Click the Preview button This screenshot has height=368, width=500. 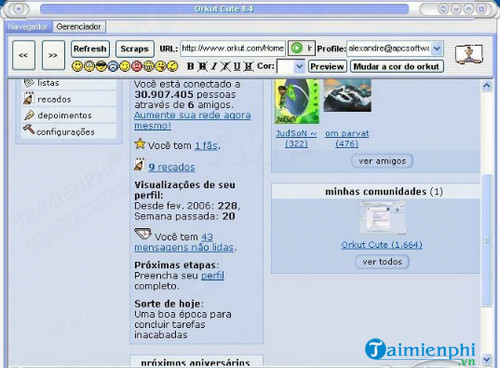(327, 67)
